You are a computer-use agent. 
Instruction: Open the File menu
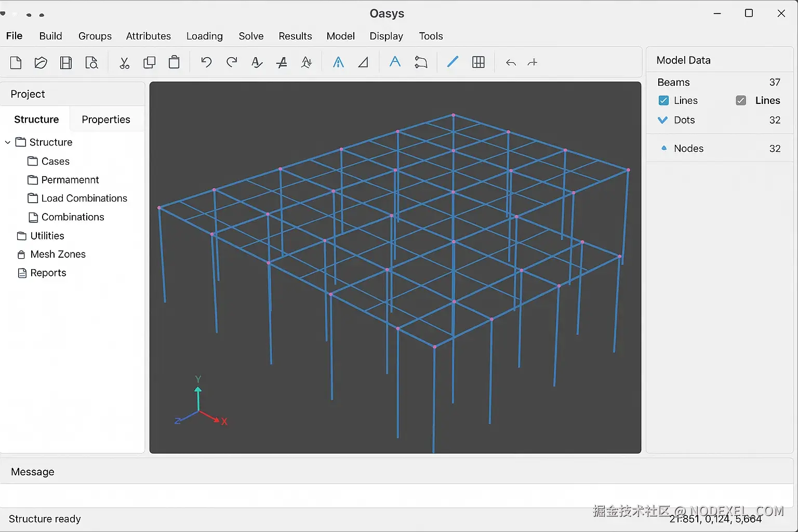point(14,36)
